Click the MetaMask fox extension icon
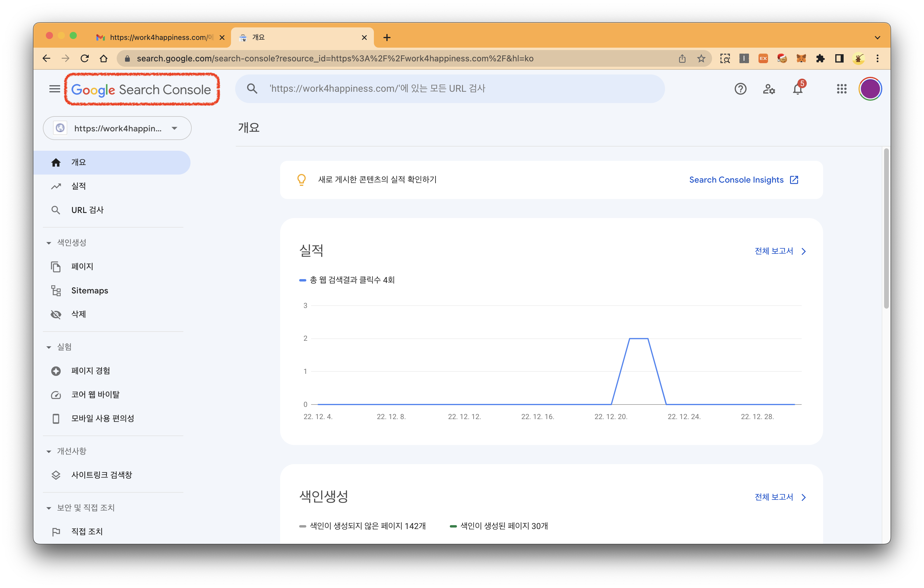Screen dimensions: 924x588 tap(801, 58)
